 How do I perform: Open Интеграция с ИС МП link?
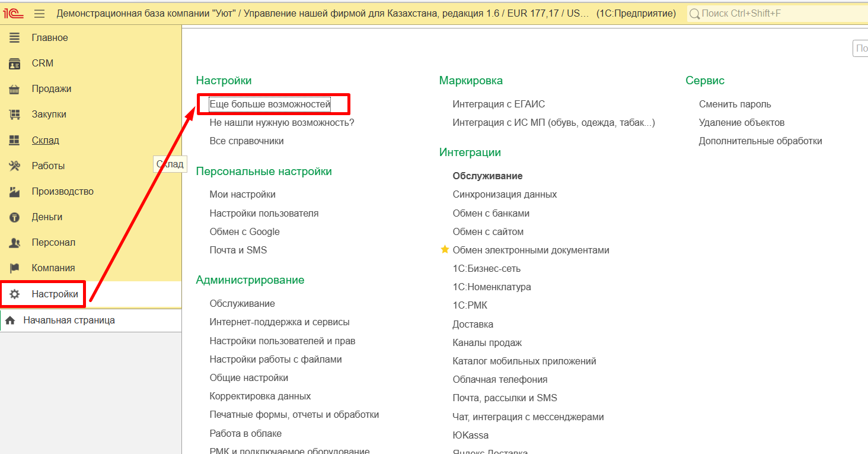point(554,123)
